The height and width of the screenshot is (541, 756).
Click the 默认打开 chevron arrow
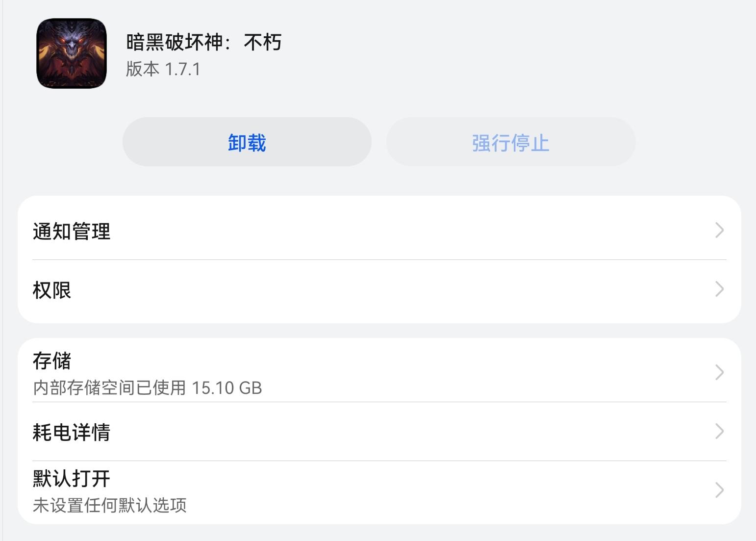click(x=719, y=490)
